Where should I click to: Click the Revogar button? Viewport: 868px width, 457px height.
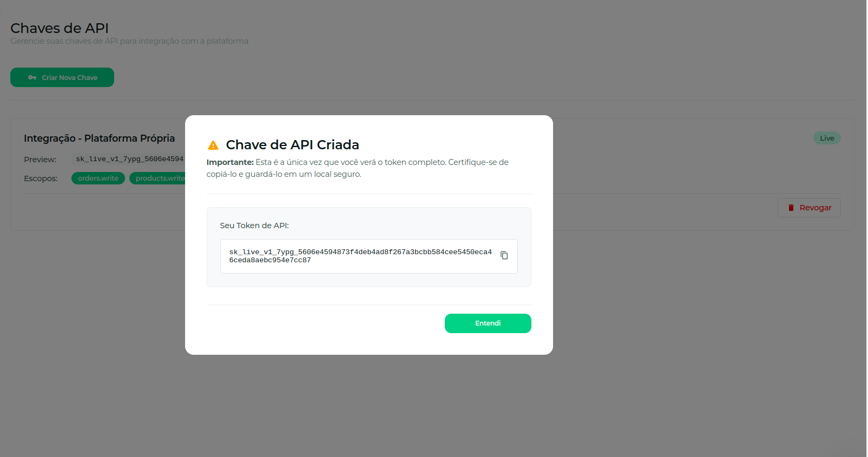coord(808,208)
